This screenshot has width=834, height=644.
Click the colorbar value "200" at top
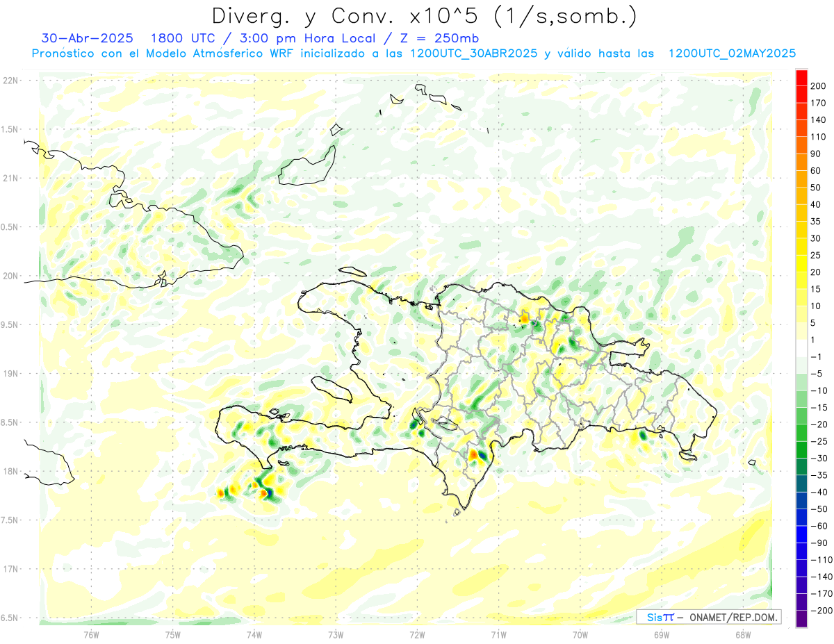click(819, 86)
